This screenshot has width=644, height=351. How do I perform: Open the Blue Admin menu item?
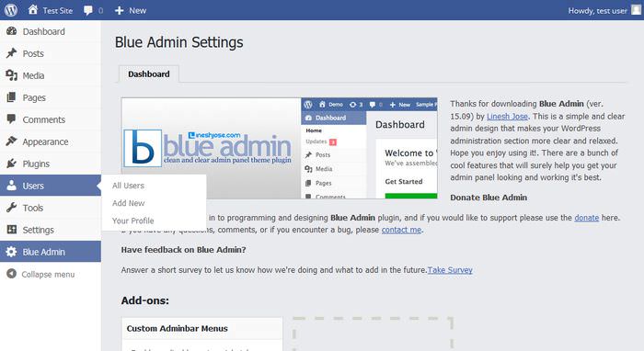51,252
